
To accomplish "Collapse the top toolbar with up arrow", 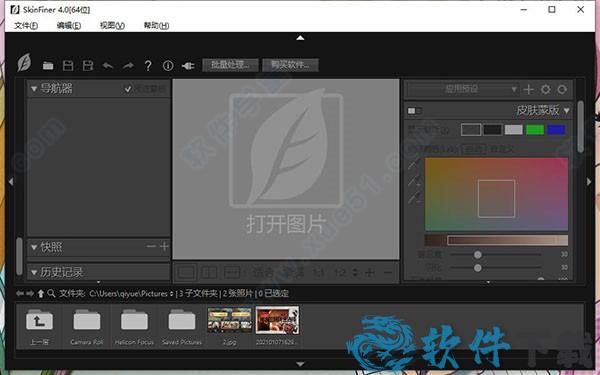I will tap(300, 38).
